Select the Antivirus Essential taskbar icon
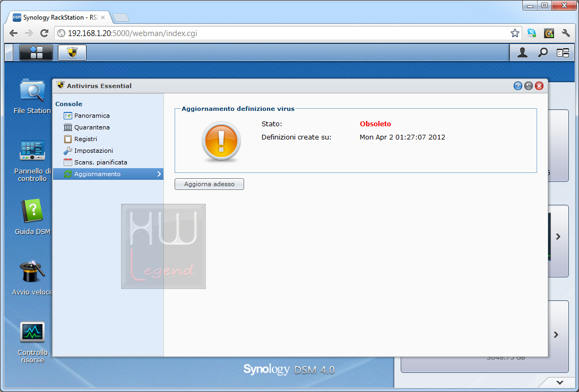 coord(72,53)
